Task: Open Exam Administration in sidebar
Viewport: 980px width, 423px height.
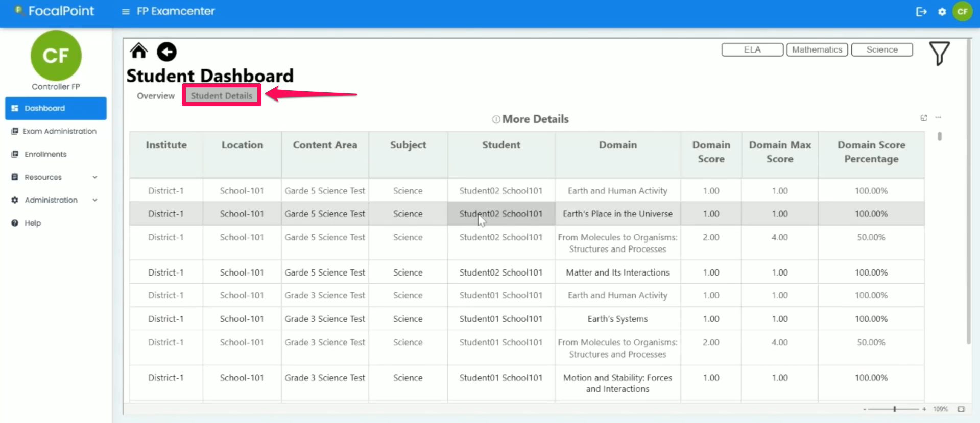Action: point(56,131)
